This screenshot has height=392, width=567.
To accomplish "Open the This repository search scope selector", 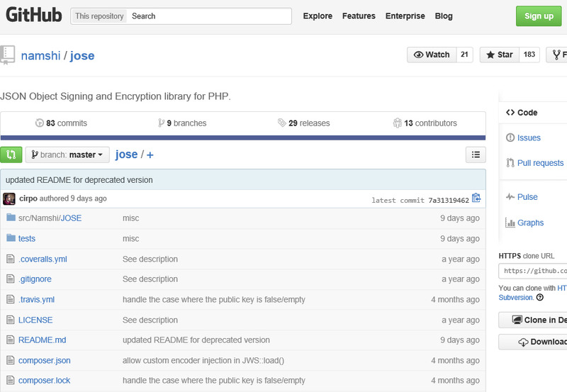I will [x=99, y=16].
